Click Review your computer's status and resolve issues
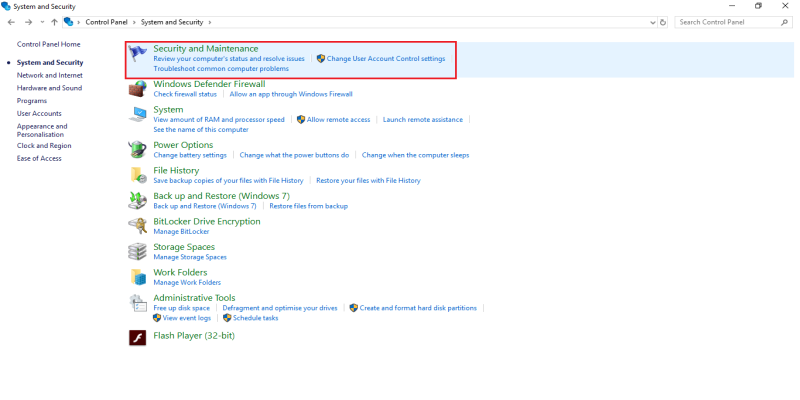Viewport: 800px width, 400px height. (x=229, y=59)
